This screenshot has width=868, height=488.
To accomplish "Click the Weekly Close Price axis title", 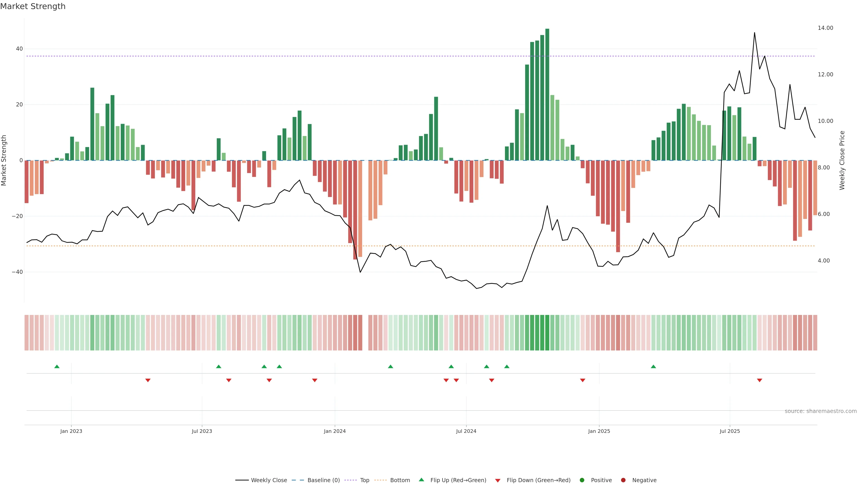I will pyautogui.click(x=842, y=160).
